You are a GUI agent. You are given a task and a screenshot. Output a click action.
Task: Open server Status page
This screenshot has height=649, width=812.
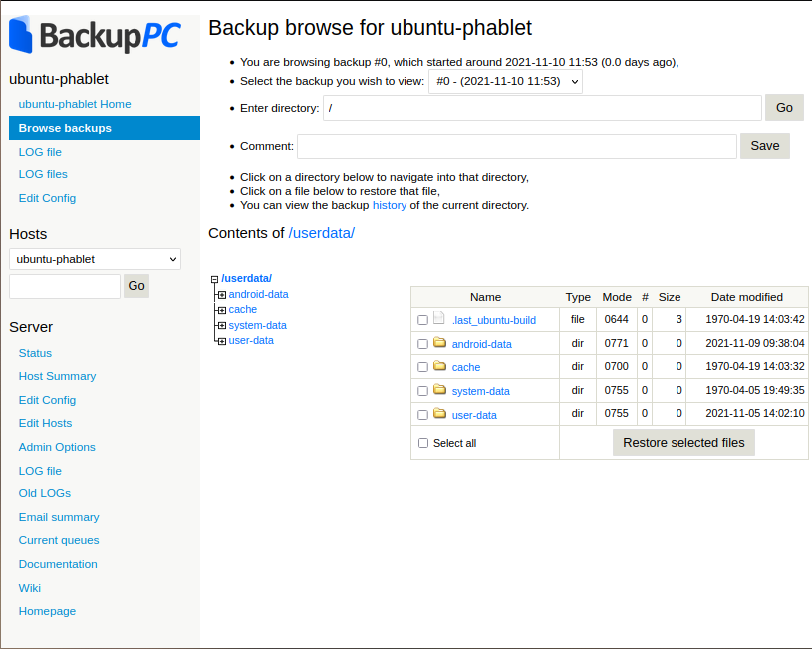pos(35,353)
